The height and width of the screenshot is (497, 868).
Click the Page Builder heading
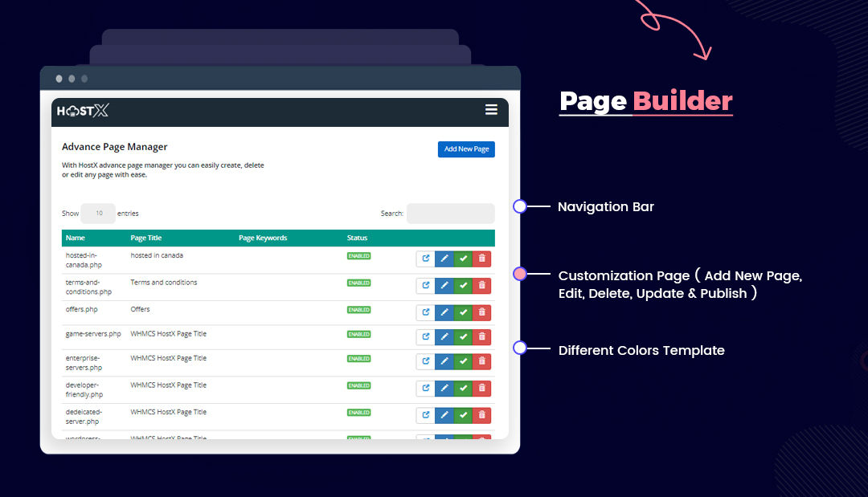click(x=646, y=101)
